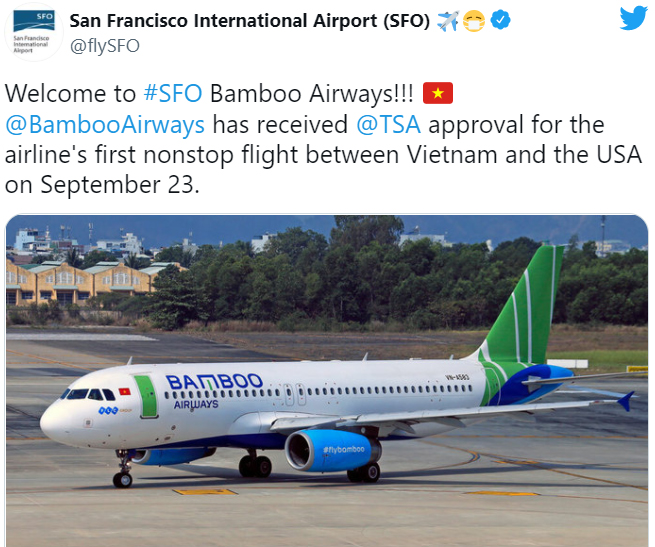Click the Vietnam flag emoji in the tweet
Viewport: 655px width, 547px height.
[x=438, y=93]
